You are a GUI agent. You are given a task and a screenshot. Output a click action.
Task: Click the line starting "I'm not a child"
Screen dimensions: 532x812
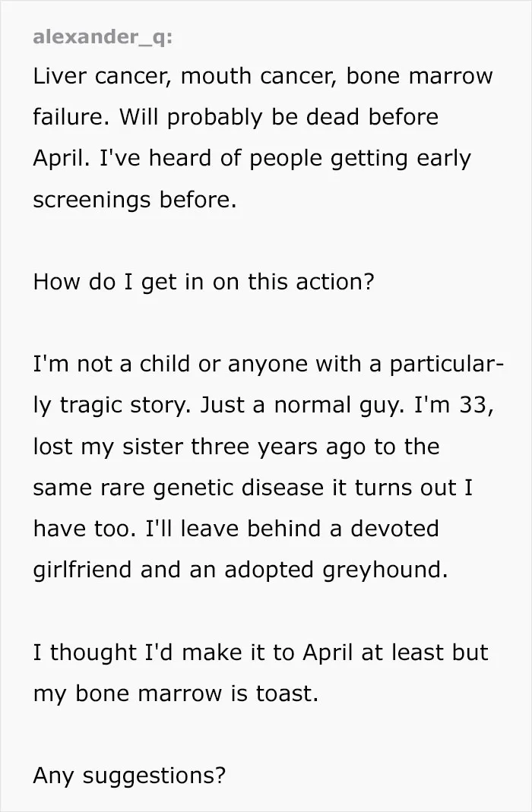268,364
